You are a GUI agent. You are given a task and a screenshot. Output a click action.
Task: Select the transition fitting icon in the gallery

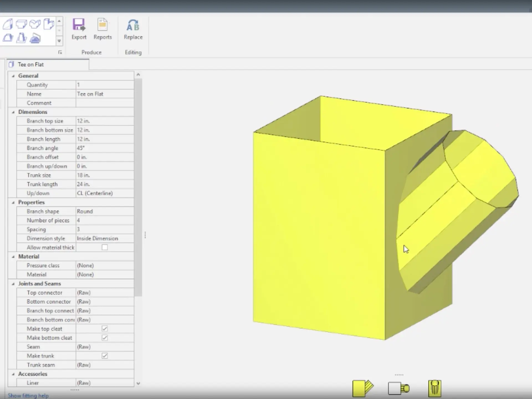[x=8, y=38]
